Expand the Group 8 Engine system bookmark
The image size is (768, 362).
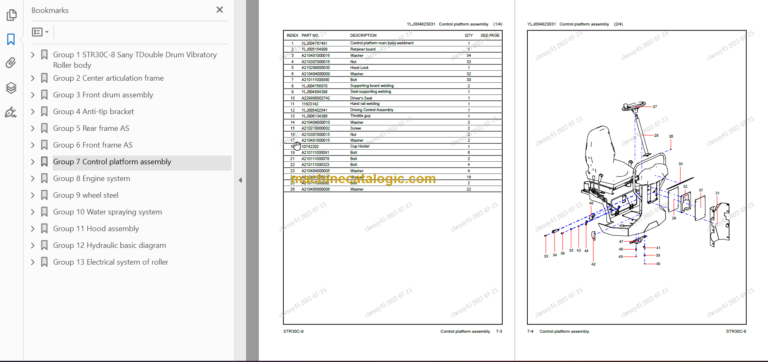pyautogui.click(x=33, y=178)
